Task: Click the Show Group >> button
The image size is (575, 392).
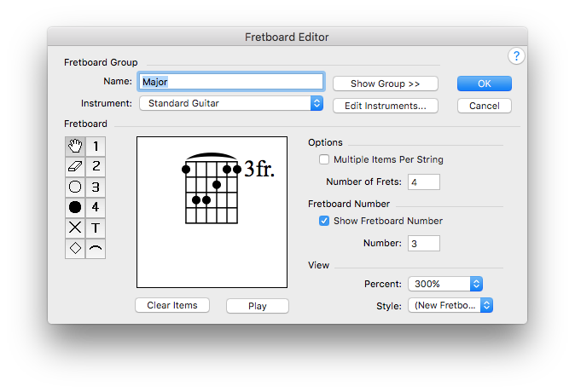Action: [386, 84]
